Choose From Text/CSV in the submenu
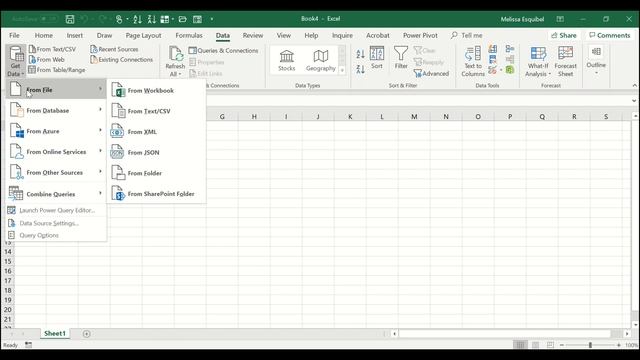Image resolution: width=640 pixels, height=360 pixels. click(x=156, y=111)
